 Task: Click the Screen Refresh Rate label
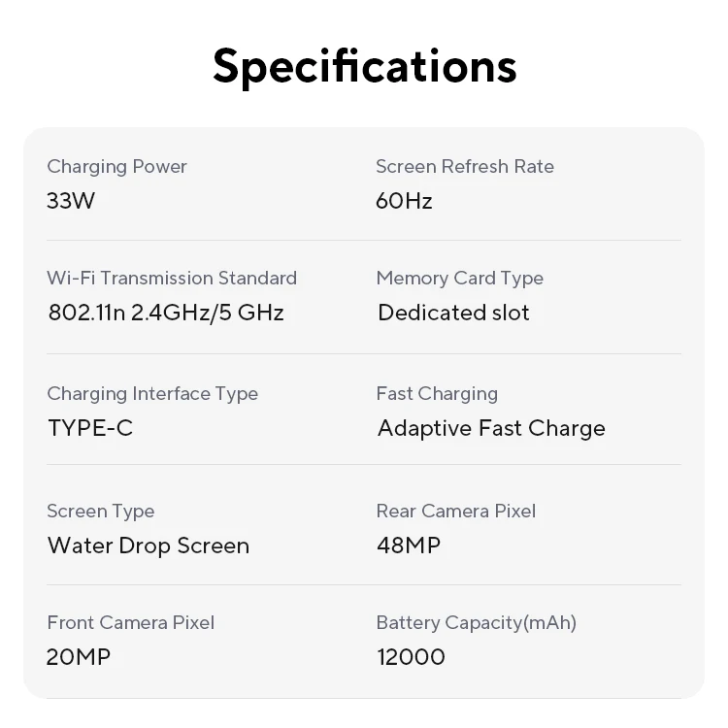point(464,167)
